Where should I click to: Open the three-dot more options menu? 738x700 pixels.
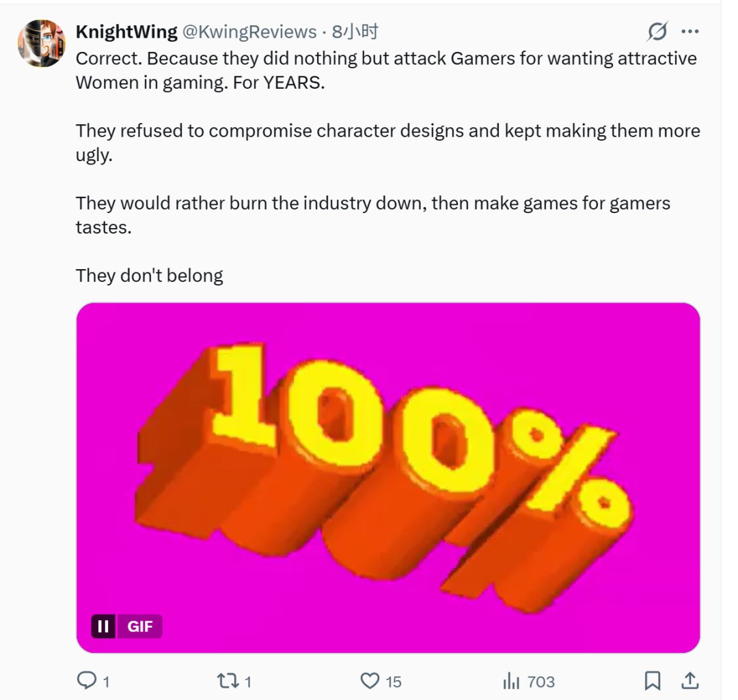(690, 31)
